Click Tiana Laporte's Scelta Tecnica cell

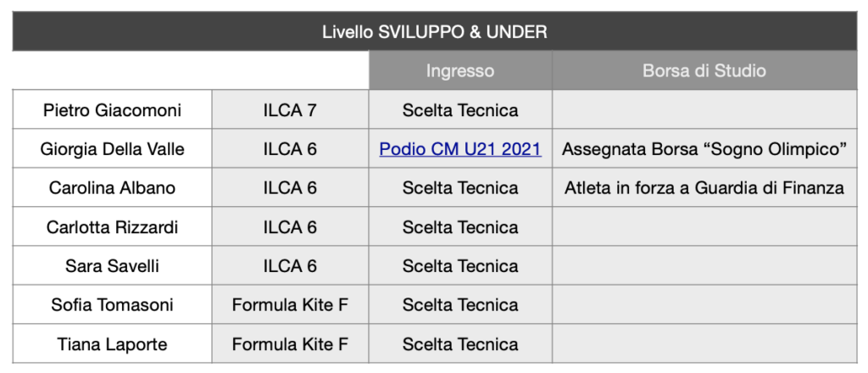459,344
